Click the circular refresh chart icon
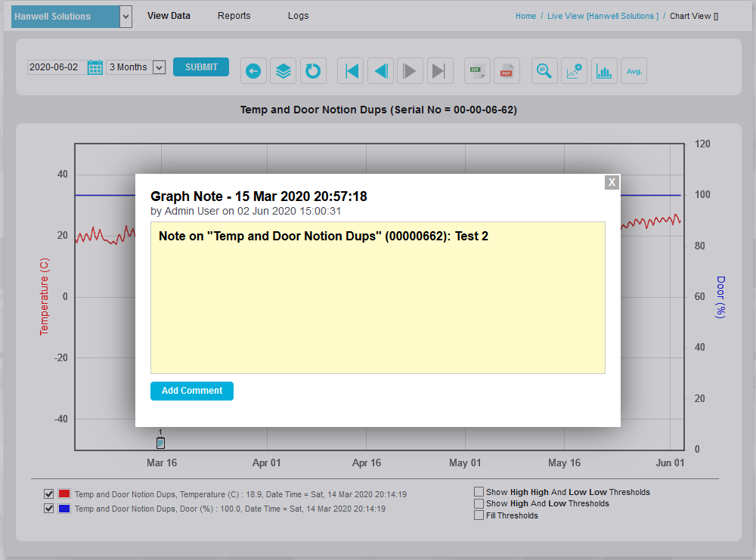The height and width of the screenshot is (560, 756). (312, 71)
